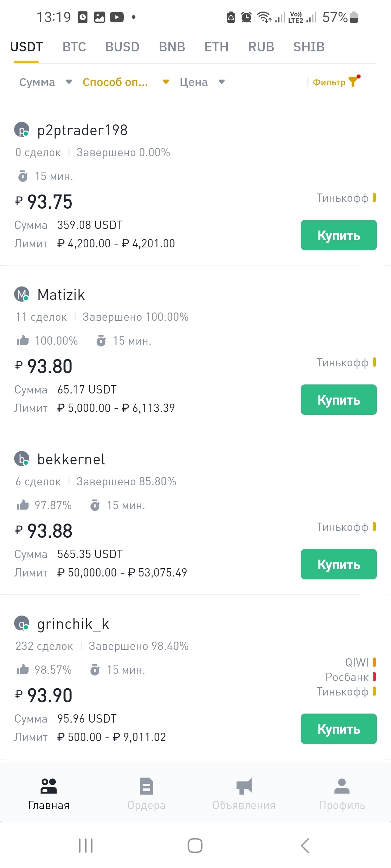391x868 pixels.
Task: Open recent apps navigation button
Action: point(86,846)
